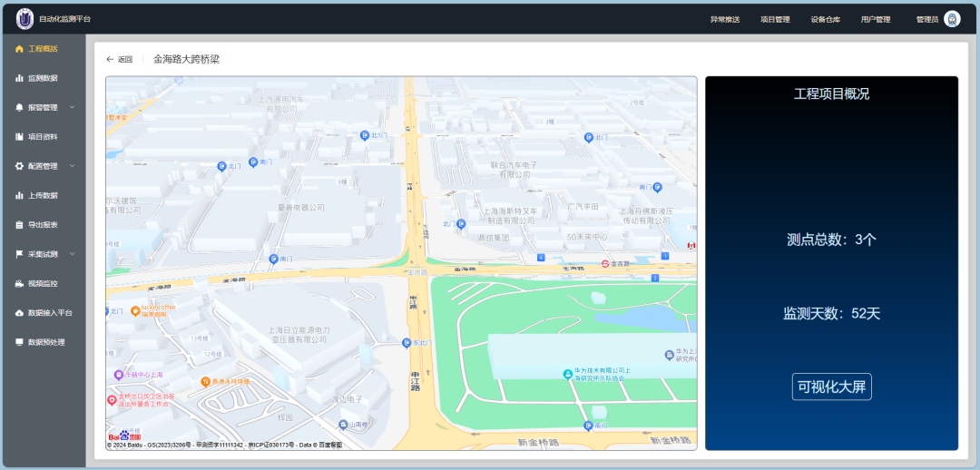Expand the 采集试测 submenu chevron

pos(72,254)
